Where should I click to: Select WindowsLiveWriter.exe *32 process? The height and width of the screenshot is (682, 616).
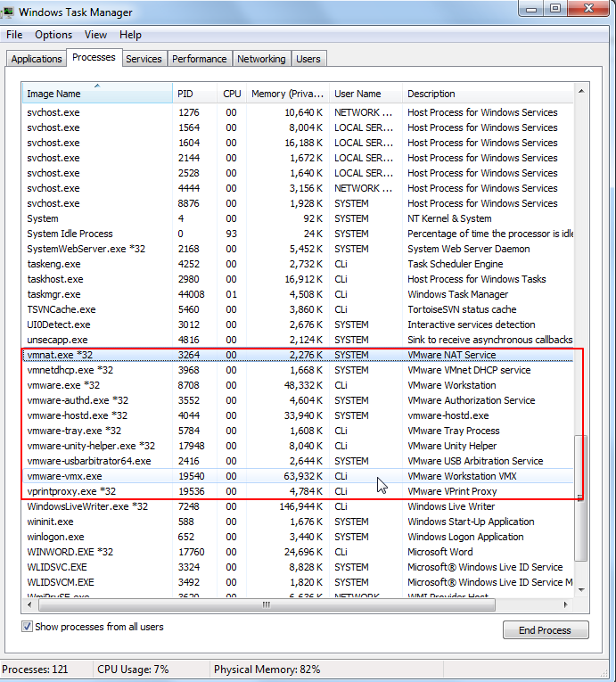coord(298,506)
